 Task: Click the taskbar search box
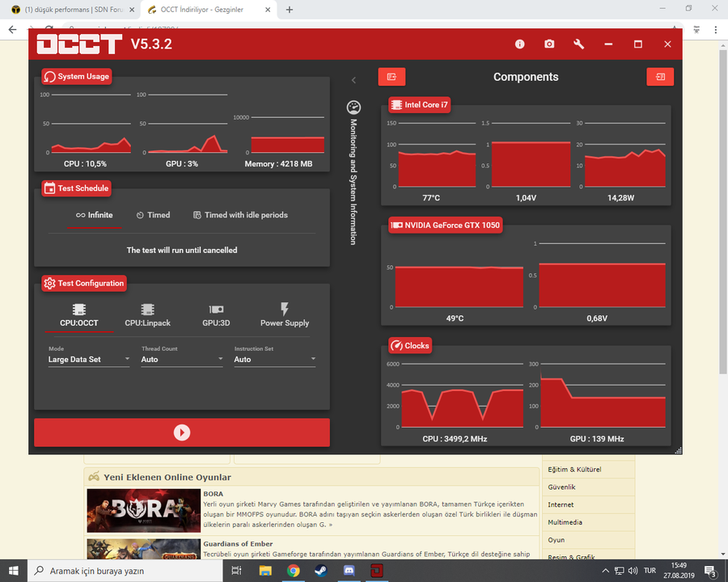(x=125, y=571)
